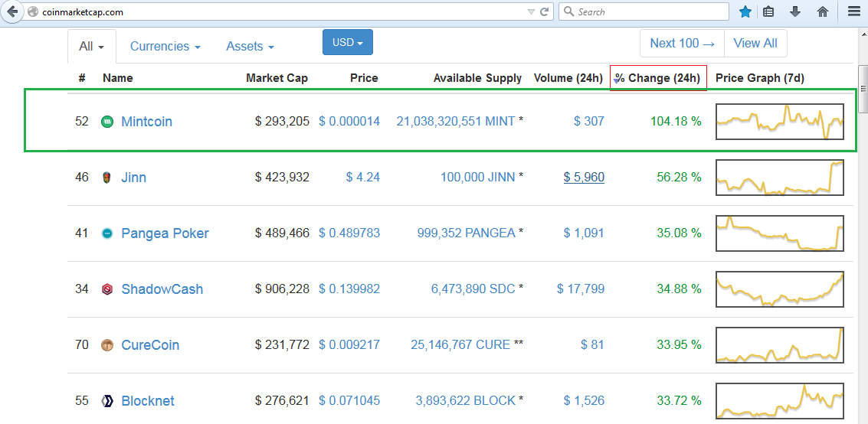Open the Pangea Poker 7d graph

(x=779, y=233)
